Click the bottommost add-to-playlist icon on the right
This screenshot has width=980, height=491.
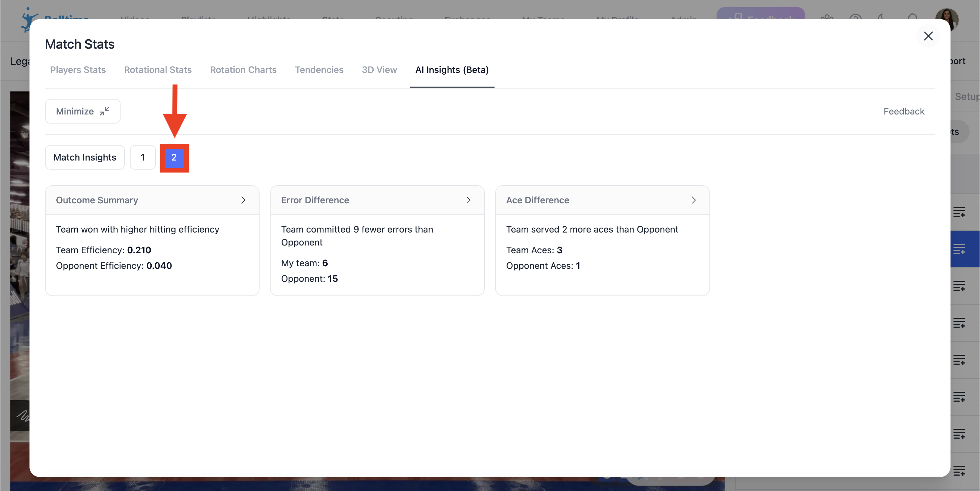coord(959,471)
